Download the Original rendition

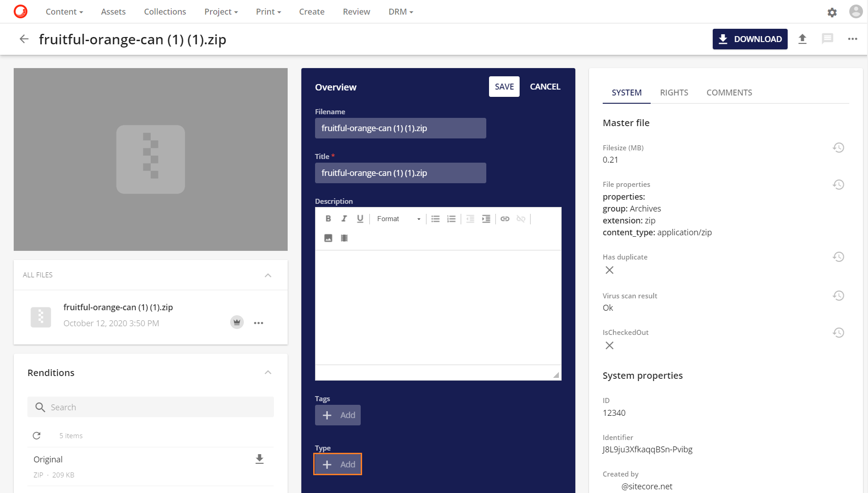click(x=259, y=459)
